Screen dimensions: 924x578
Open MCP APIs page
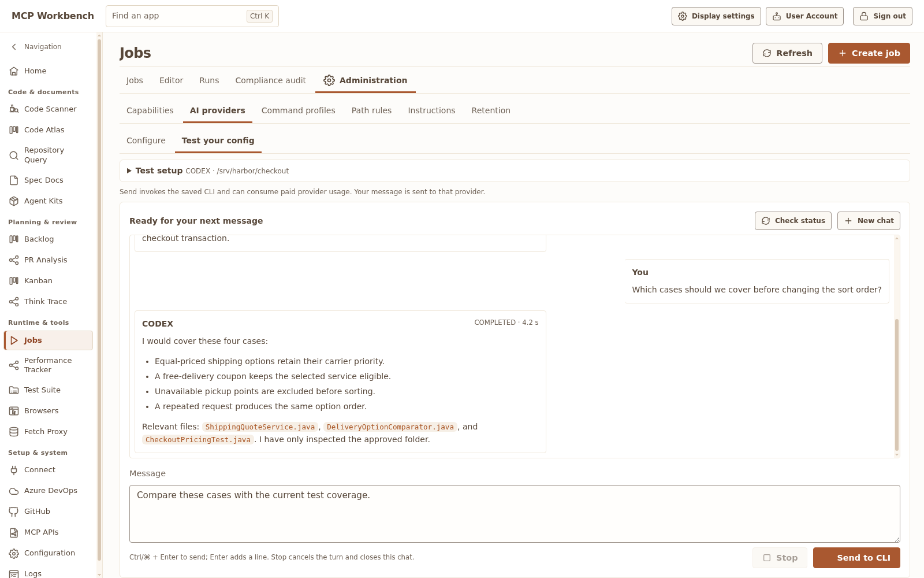[49, 532]
